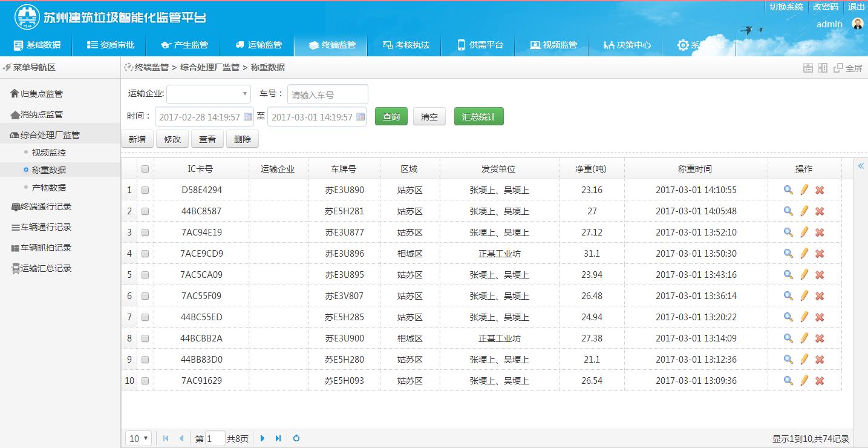Click the first layout icon beside 全屏

point(808,68)
